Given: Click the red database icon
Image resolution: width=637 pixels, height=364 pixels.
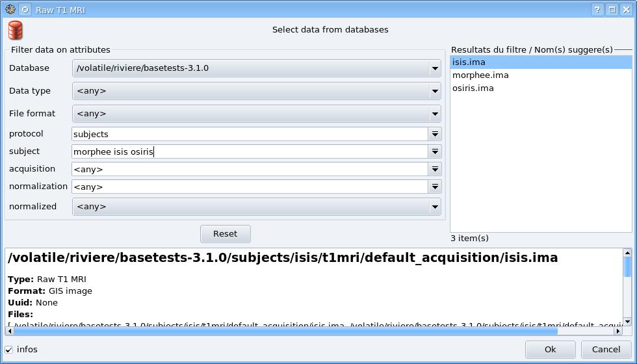Looking at the screenshot, I should [x=16, y=30].
